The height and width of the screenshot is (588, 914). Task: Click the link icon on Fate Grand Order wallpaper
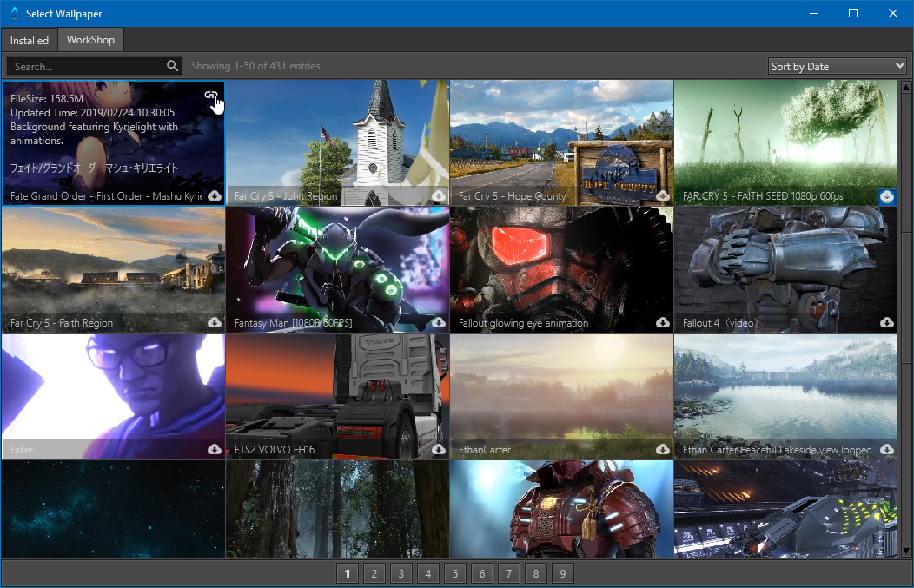tap(210, 96)
